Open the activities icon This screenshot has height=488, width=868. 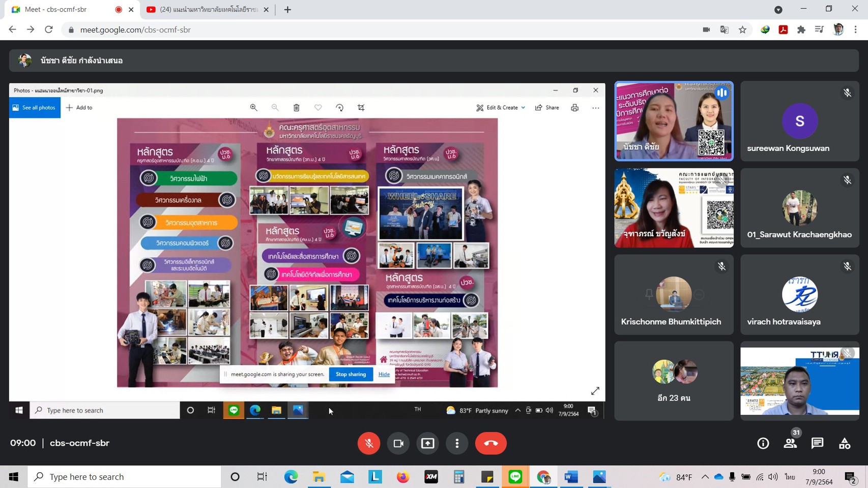[845, 443]
